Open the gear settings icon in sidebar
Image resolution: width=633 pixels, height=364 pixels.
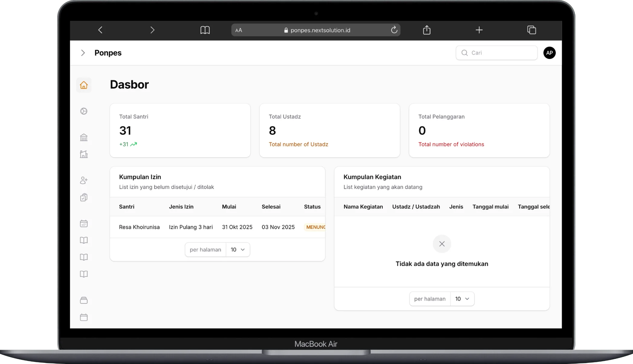point(84,111)
